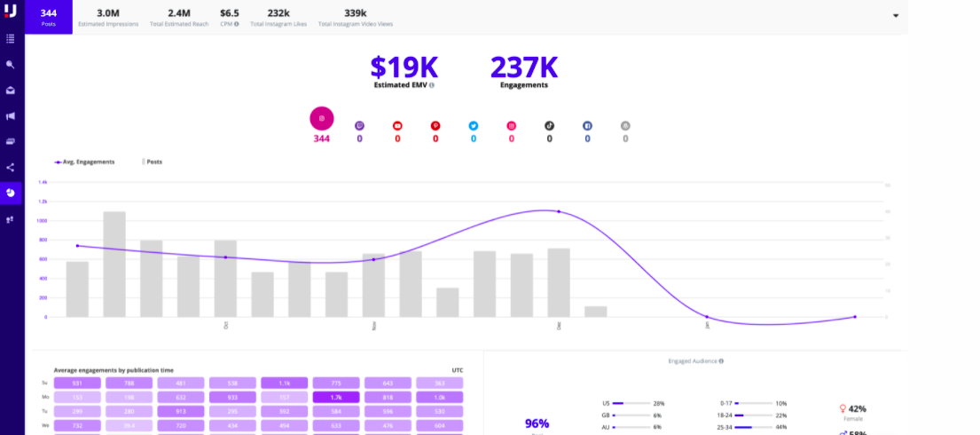
Task: Click the female gender icon
Action: coord(843,408)
